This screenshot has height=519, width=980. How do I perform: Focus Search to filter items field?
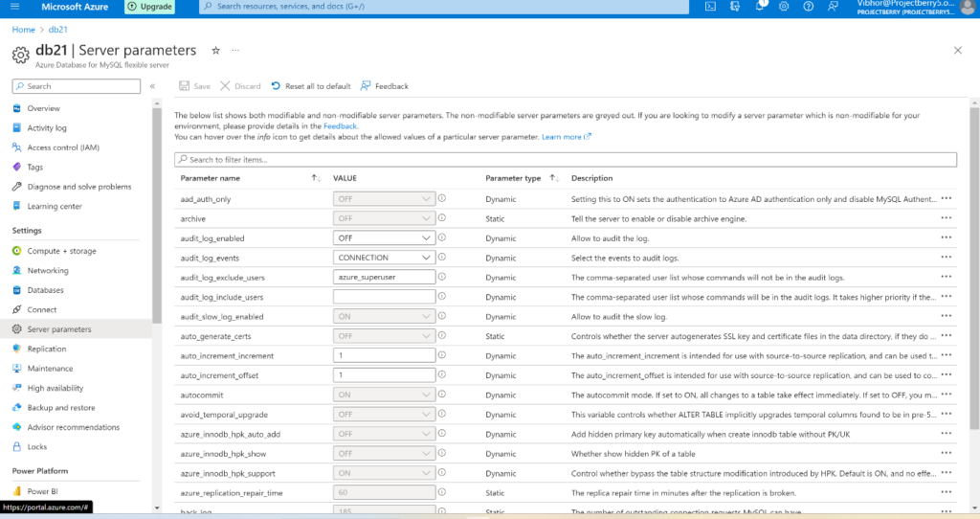coord(565,160)
